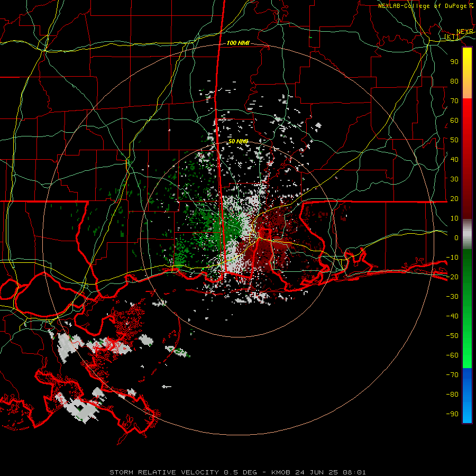Select the 30 value on the velocity scale

(454, 179)
